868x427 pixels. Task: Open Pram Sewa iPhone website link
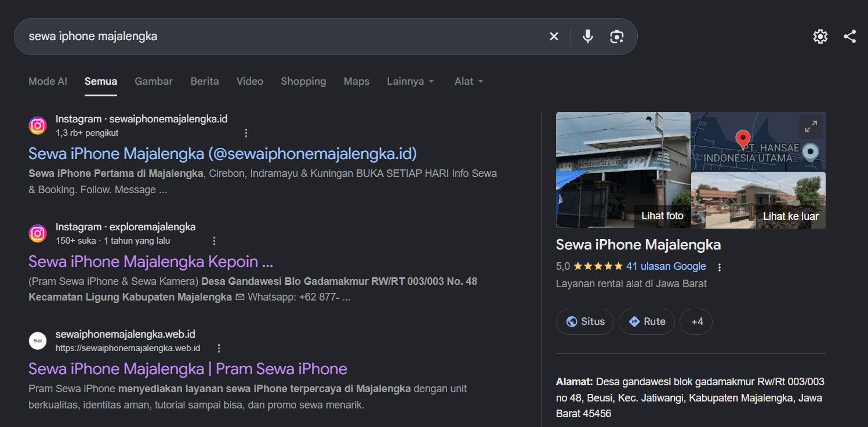click(188, 369)
